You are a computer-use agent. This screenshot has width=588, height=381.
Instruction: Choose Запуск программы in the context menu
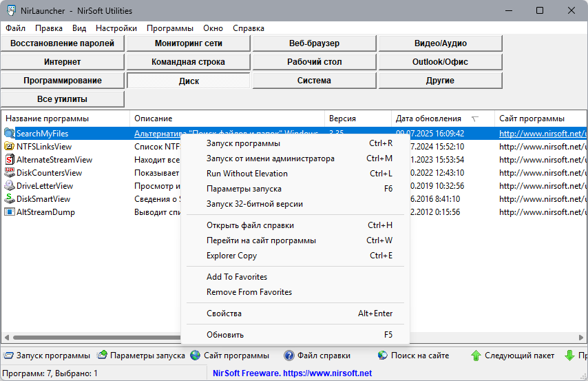click(295, 143)
